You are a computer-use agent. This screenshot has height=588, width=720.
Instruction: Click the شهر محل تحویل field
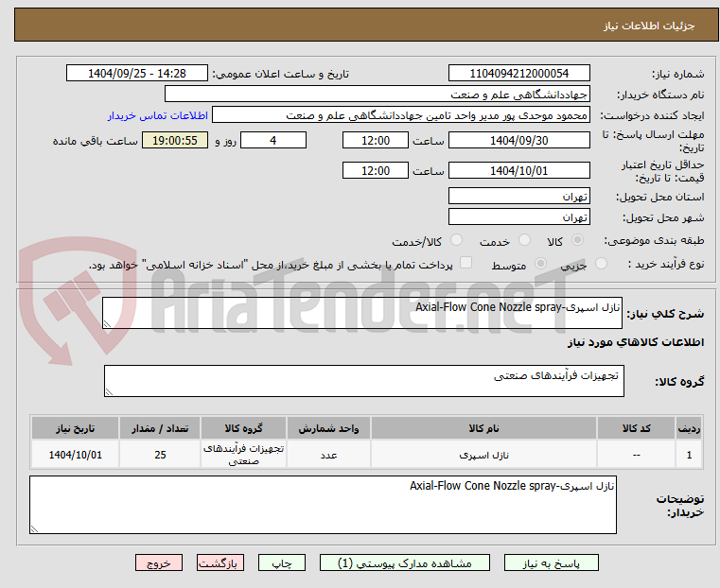click(518, 216)
